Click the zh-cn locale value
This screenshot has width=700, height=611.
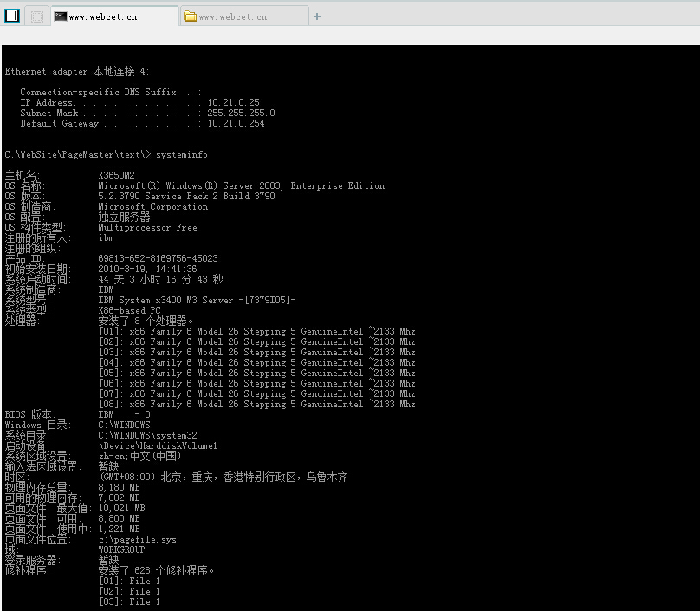tap(139, 456)
